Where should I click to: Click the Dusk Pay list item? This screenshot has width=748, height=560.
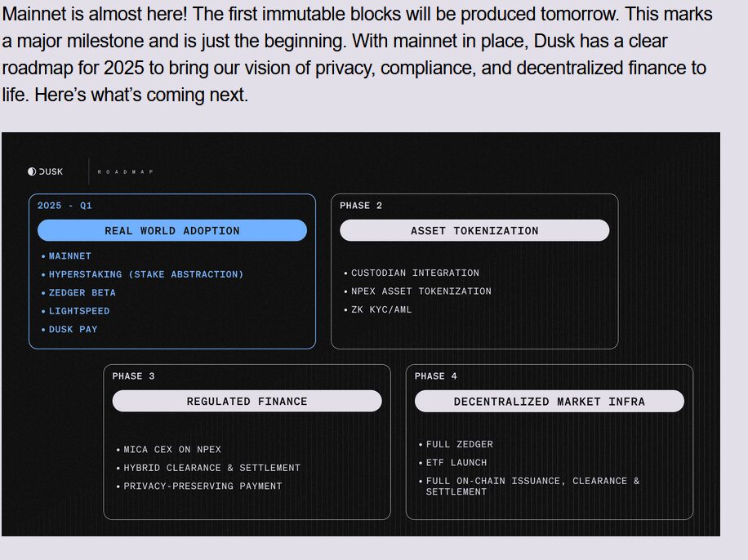(73, 330)
